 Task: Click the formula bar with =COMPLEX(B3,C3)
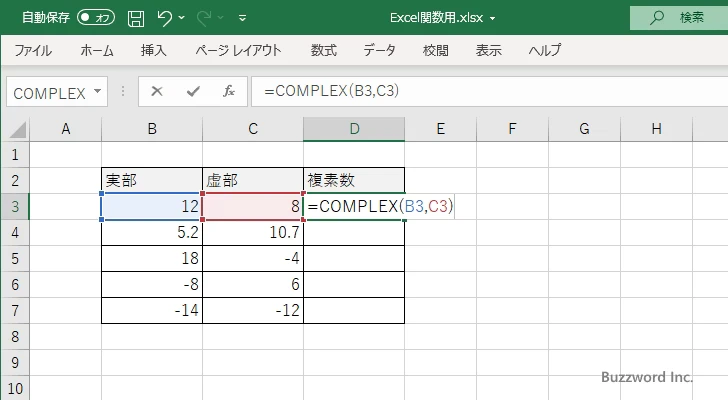pyautogui.click(x=490, y=91)
